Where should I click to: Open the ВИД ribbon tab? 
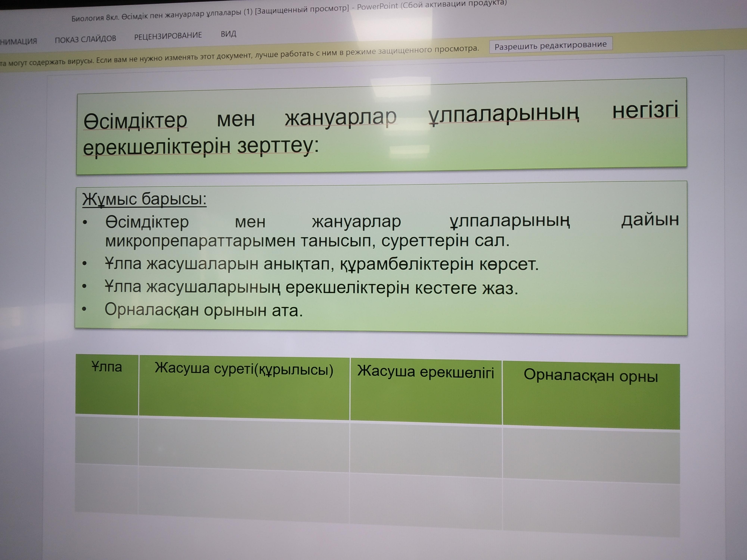coord(228,34)
